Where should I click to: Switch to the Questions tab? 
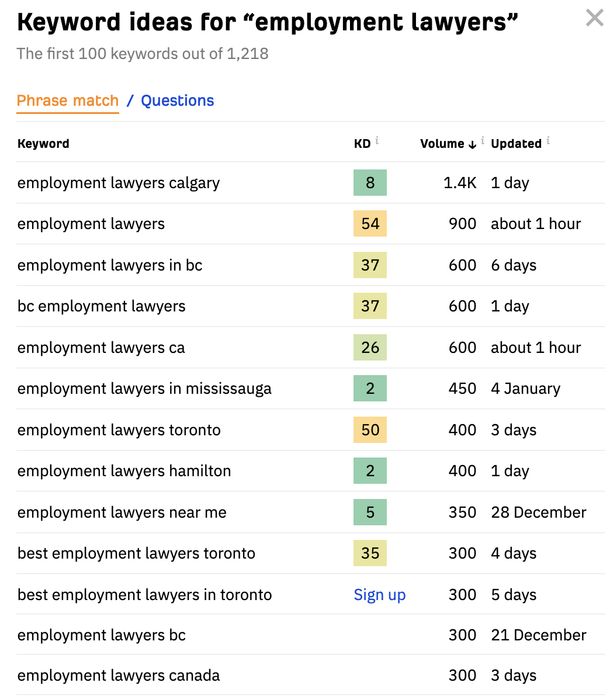pyautogui.click(x=178, y=101)
